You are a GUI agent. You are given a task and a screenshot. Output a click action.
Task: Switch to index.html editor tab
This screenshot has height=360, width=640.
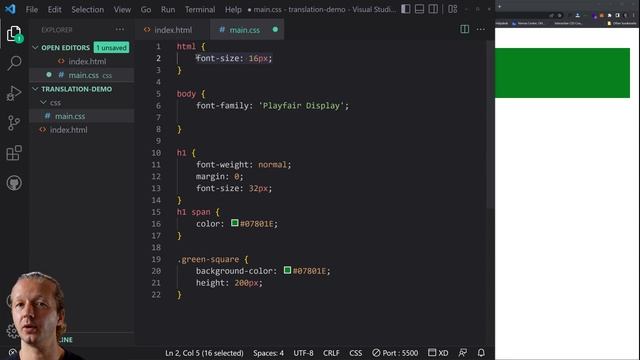[173, 29]
